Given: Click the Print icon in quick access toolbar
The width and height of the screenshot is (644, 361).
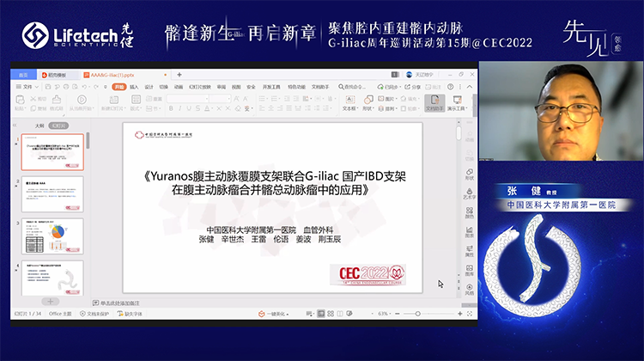Looking at the screenshot, I should point(66,87).
